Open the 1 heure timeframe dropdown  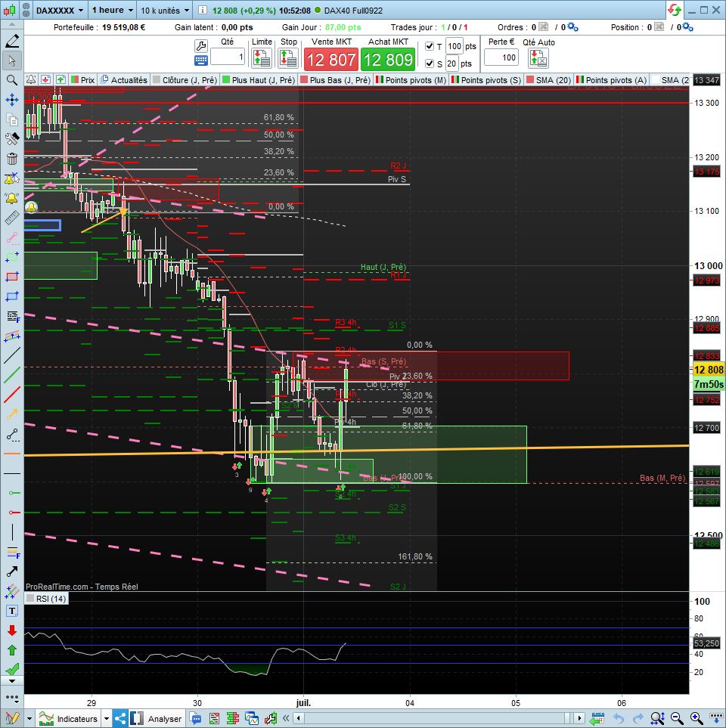coord(113,10)
